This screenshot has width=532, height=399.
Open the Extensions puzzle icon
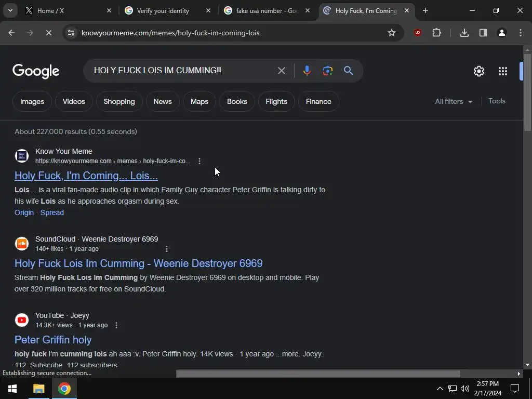click(436, 33)
